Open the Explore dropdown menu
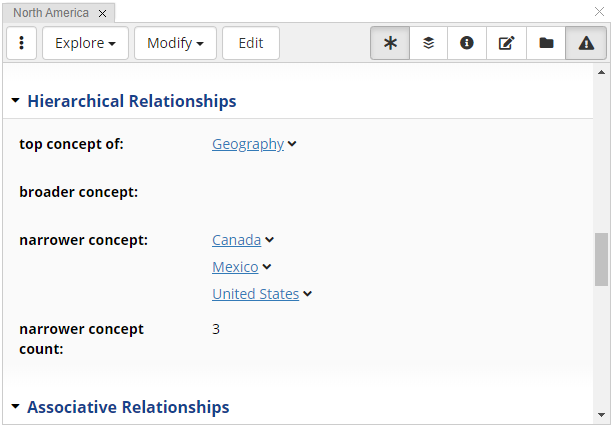The width and height of the screenshot is (613, 427). pos(85,44)
